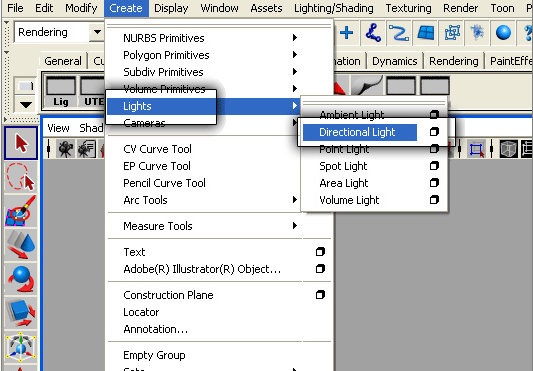
Task: Open the shelf options down-arrow menu
Action: tap(25, 104)
